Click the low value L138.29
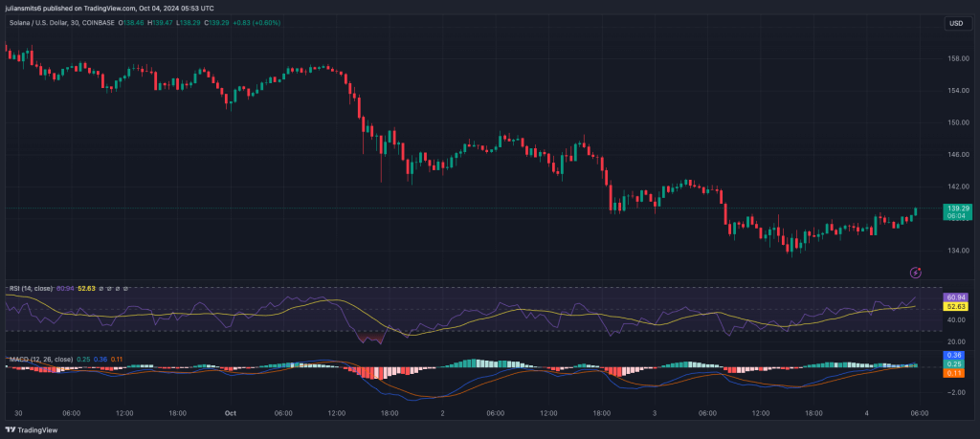Image resolution: width=980 pixels, height=439 pixels. point(189,23)
